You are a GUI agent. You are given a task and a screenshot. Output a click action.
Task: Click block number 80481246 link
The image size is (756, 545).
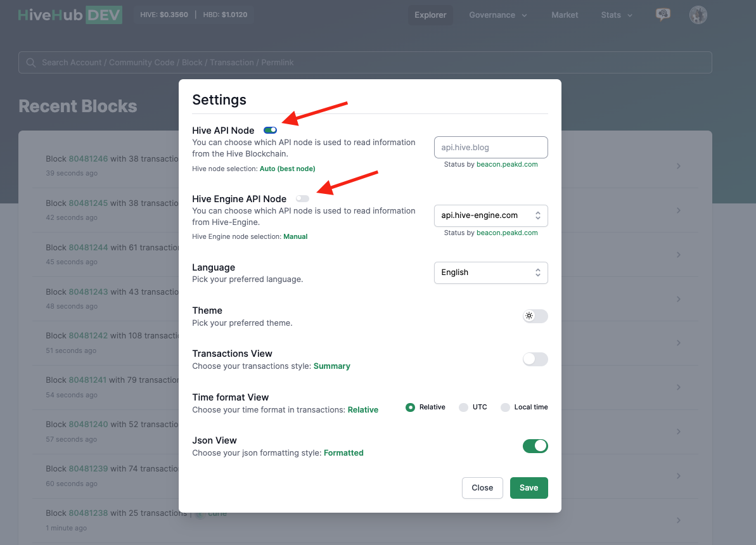(x=88, y=158)
